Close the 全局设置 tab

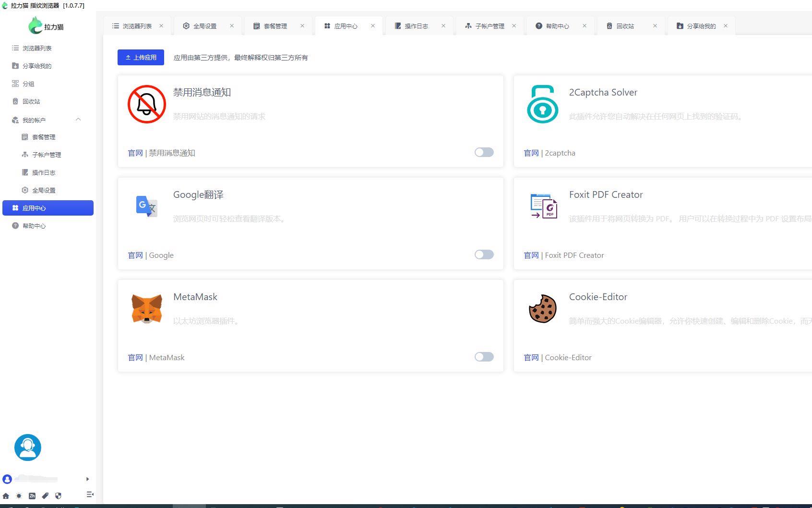(x=232, y=26)
